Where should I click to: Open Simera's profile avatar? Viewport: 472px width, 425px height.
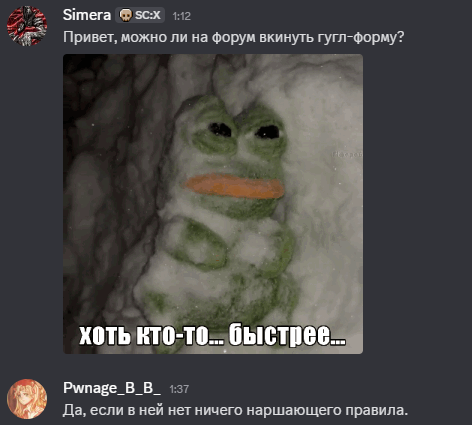27,26
